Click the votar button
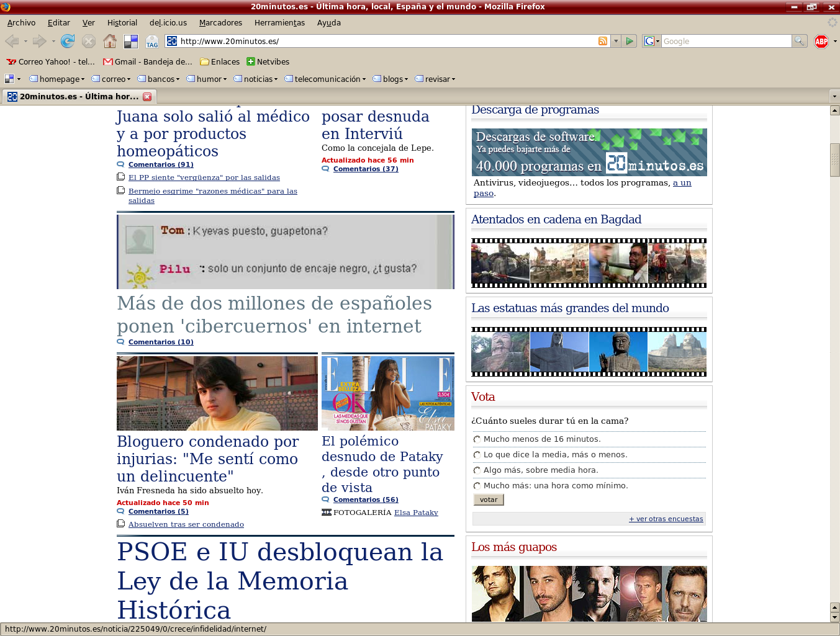840x636 pixels. click(489, 500)
